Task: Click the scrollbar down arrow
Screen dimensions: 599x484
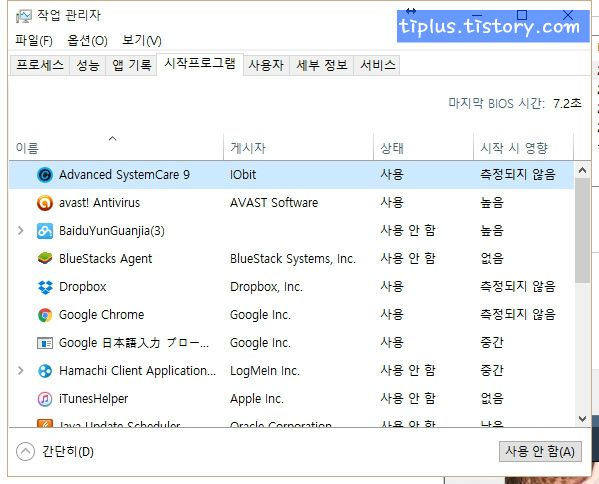Action: click(x=582, y=419)
